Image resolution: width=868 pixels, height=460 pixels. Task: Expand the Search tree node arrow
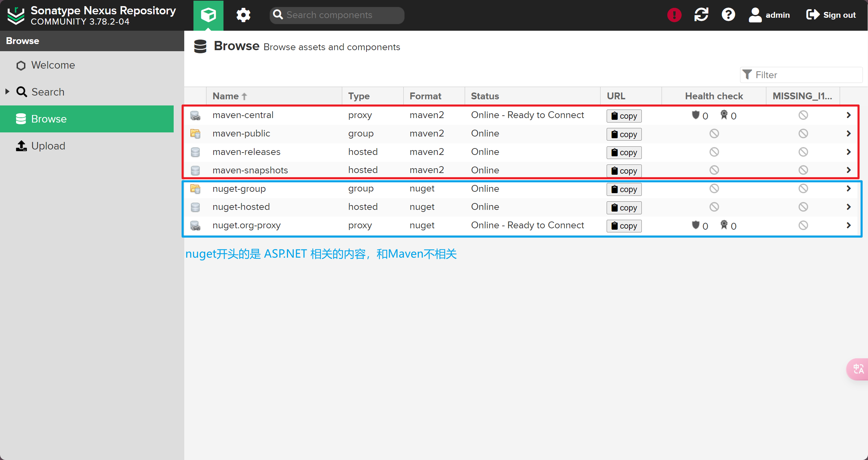click(x=7, y=91)
